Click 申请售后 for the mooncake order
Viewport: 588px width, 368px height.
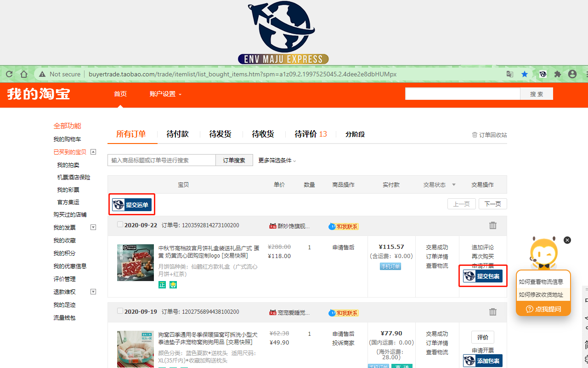[344, 247]
